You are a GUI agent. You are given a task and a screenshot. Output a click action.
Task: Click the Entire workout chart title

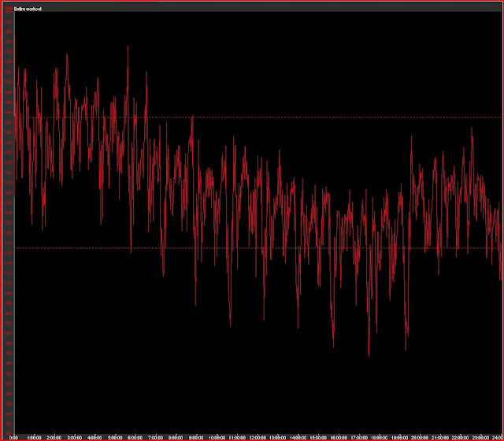point(28,9)
